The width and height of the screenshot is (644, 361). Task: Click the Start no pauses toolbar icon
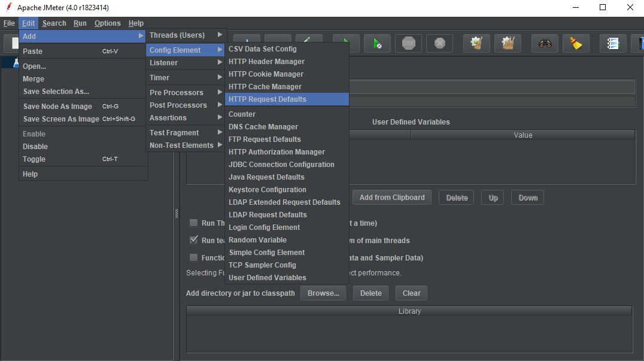pyautogui.click(x=377, y=43)
